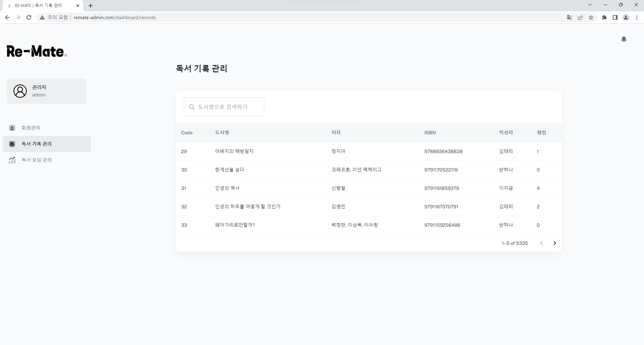This screenshot has width=644, height=345.
Task: Click the 회원관리 sidebar icon
Action: click(x=12, y=128)
